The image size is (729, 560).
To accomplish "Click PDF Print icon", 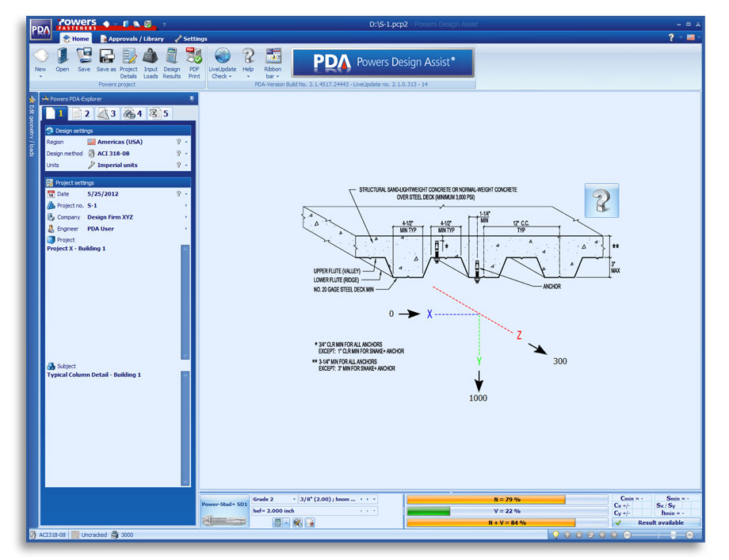I will (x=194, y=57).
